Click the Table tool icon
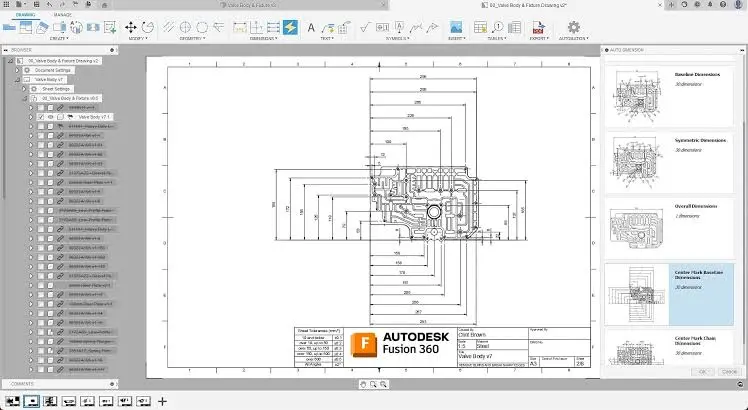This screenshot has height=410, width=748. [480, 27]
